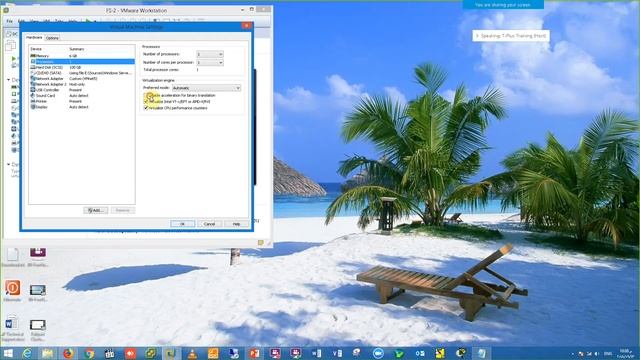This screenshot has width=640, height=360.
Task: Click the Add... button
Action: pyautogui.click(x=96, y=210)
